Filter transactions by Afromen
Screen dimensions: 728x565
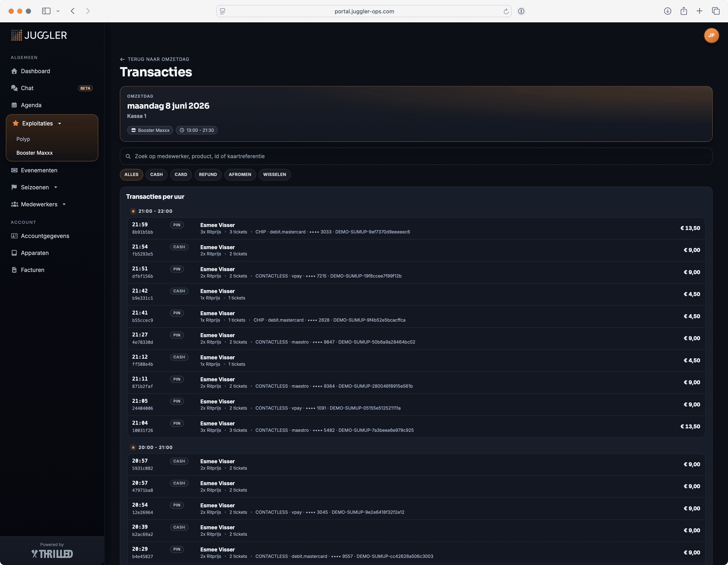click(240, 175)
